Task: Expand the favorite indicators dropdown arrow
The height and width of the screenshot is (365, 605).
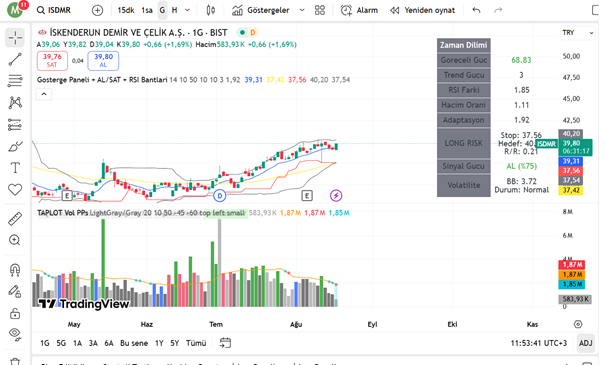Action: pos(302,10)
